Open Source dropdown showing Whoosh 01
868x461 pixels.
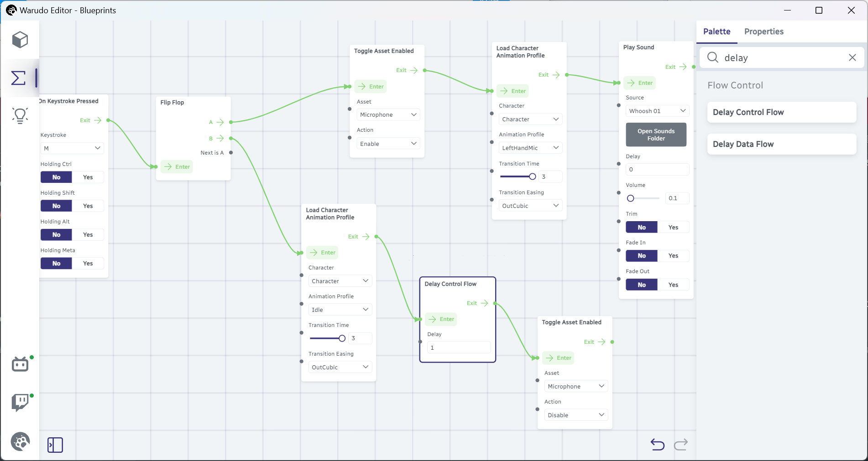coord(658,111)
